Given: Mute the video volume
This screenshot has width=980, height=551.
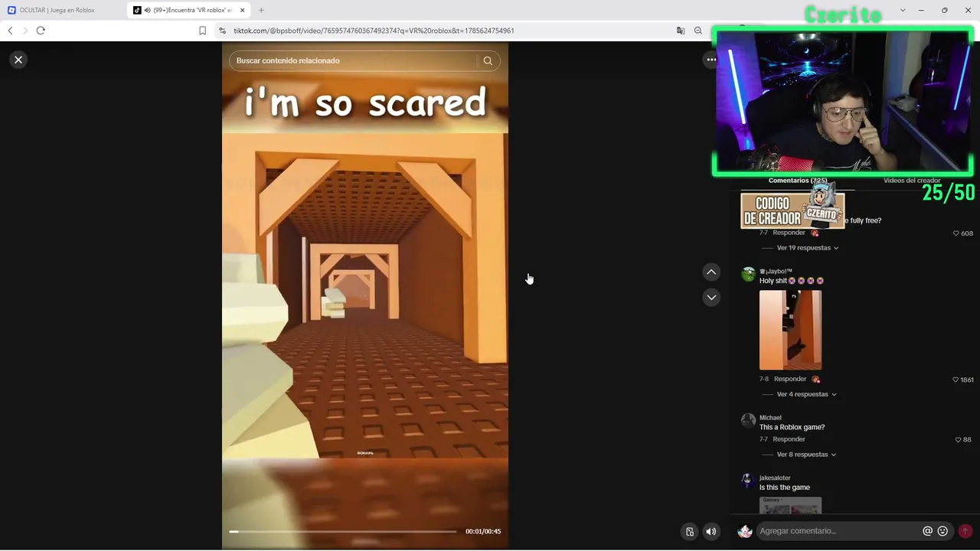Looking at the screenshot, I should coord(711,532).
